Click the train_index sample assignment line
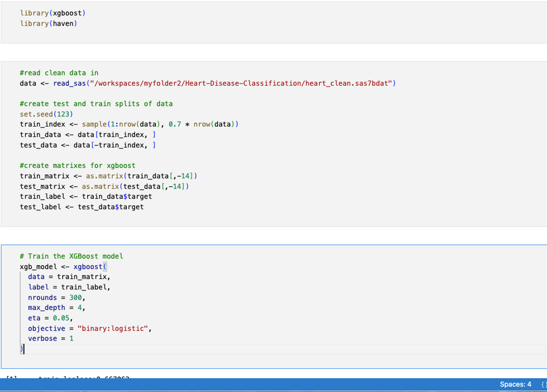The height and width of the screenshot is (392, 547). pos(129,124)
